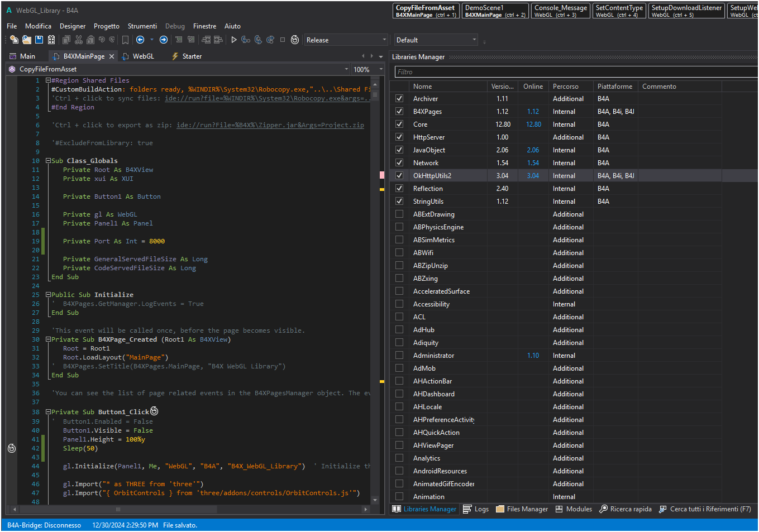
Task: Enable the ABExtDrawing library checkbox
Action: click(x=399, y=214)
